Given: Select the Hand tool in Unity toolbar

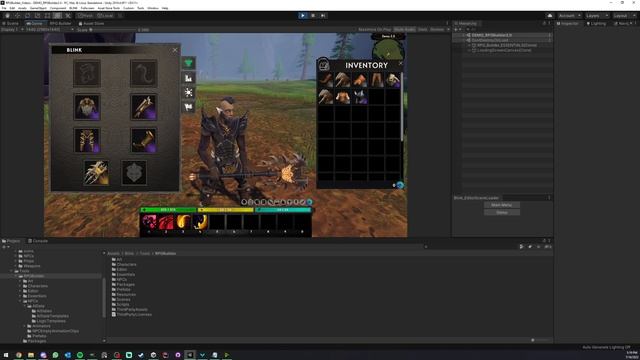Looking at the screenshot, I should coord(7,16).
